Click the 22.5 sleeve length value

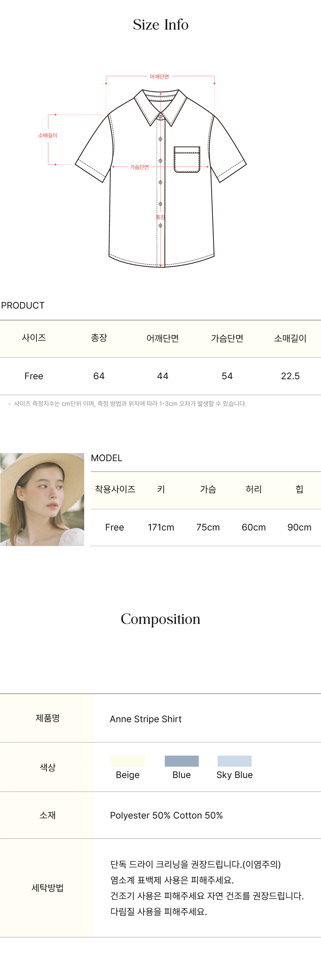point(290,376)
